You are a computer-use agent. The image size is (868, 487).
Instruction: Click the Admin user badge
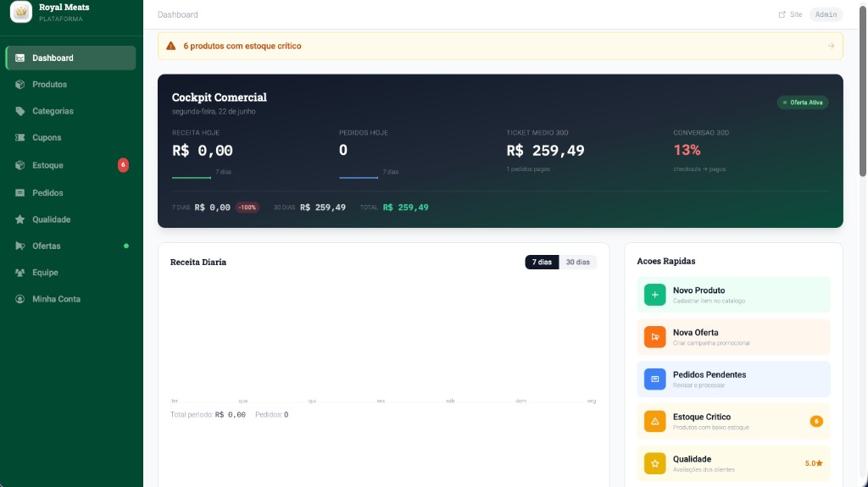(x=826, y=14)
